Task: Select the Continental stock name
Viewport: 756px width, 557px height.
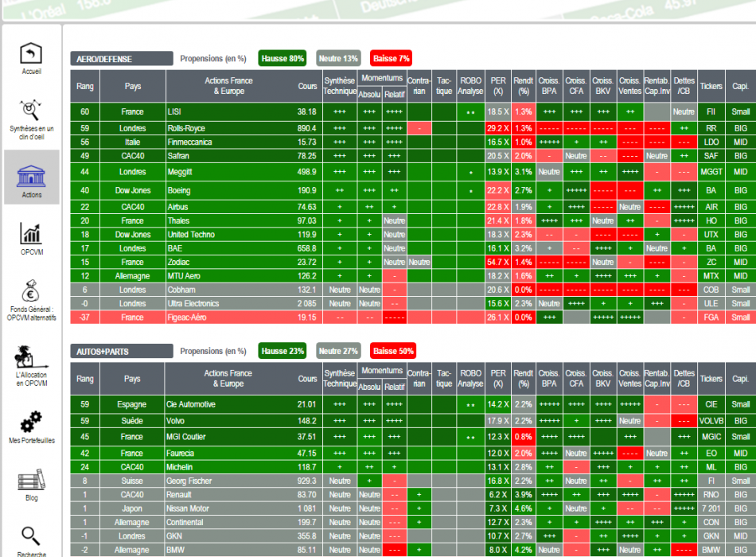Action: pyautogui.click(x=185, y=523)
